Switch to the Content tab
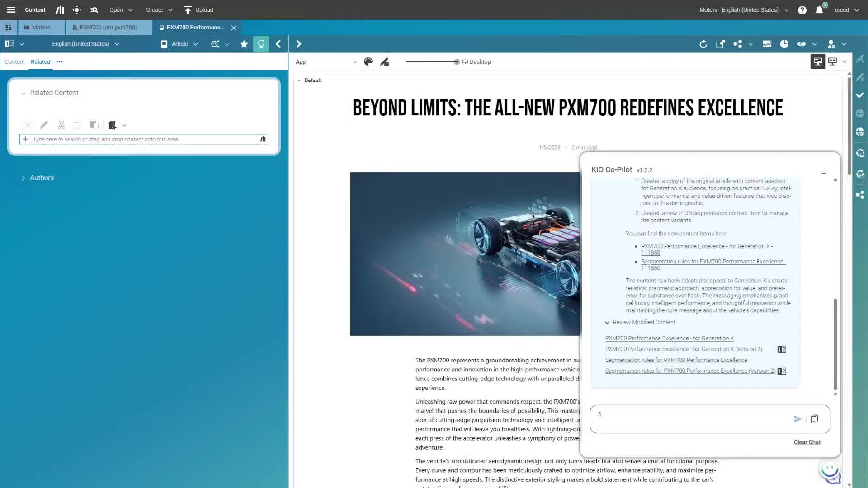868x488 pixels. pyautogui.click(x=14, y=62)
